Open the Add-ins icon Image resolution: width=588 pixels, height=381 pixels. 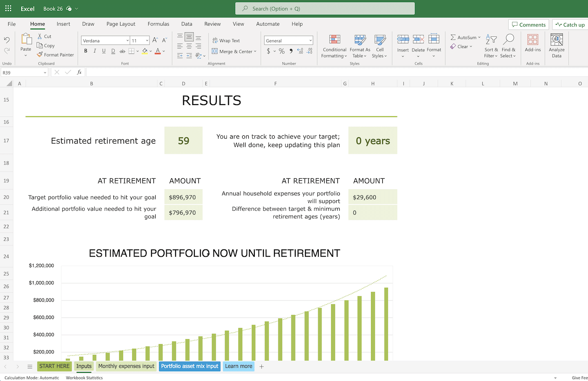pyautogui.click(x=532, y=40)
